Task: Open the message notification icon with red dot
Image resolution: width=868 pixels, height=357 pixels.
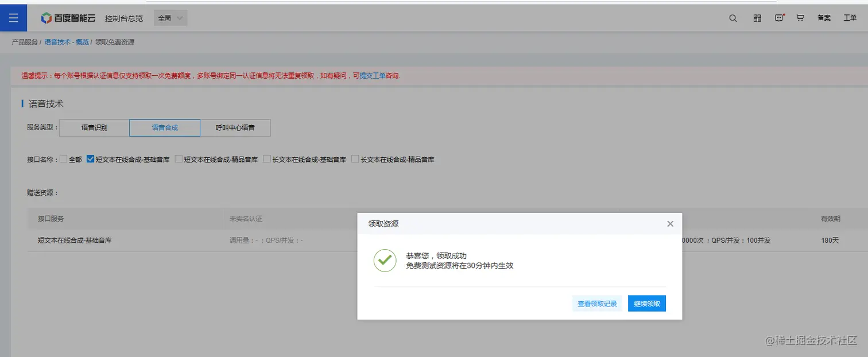Action: point(779,18)
